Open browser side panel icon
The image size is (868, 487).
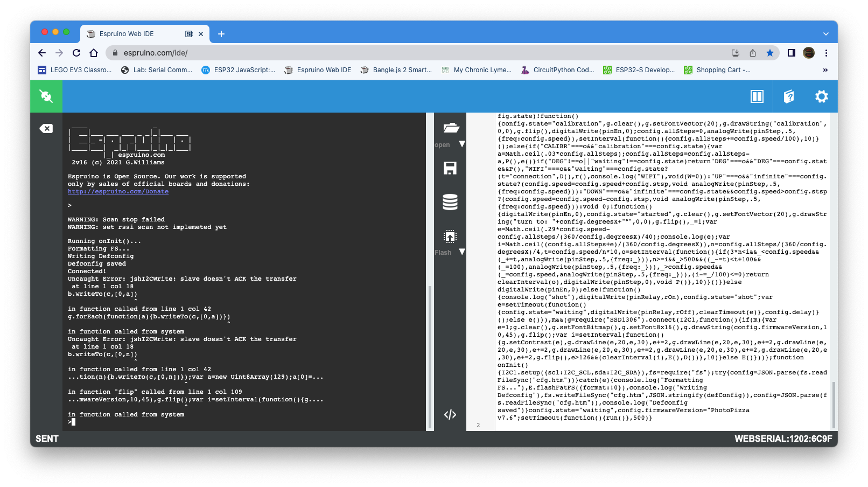[792, 53]
